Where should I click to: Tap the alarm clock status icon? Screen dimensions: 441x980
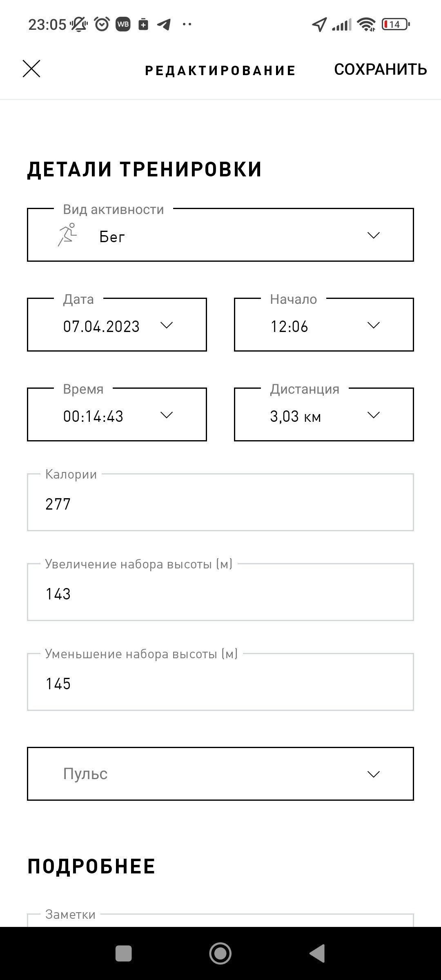pyautogui.click(x=102, y=24)
